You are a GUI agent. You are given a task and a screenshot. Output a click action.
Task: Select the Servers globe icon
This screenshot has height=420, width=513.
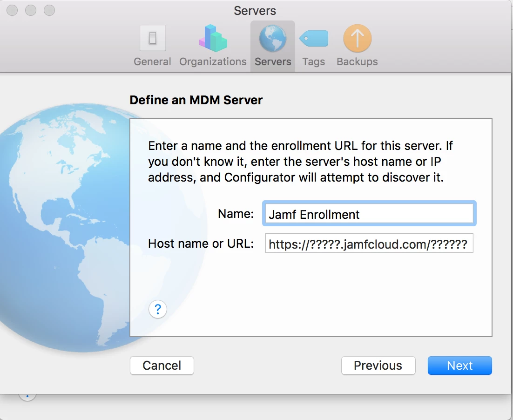272,39
